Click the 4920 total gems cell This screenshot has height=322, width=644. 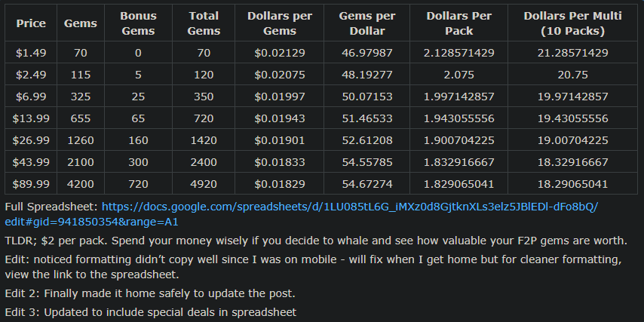[204, 184]
